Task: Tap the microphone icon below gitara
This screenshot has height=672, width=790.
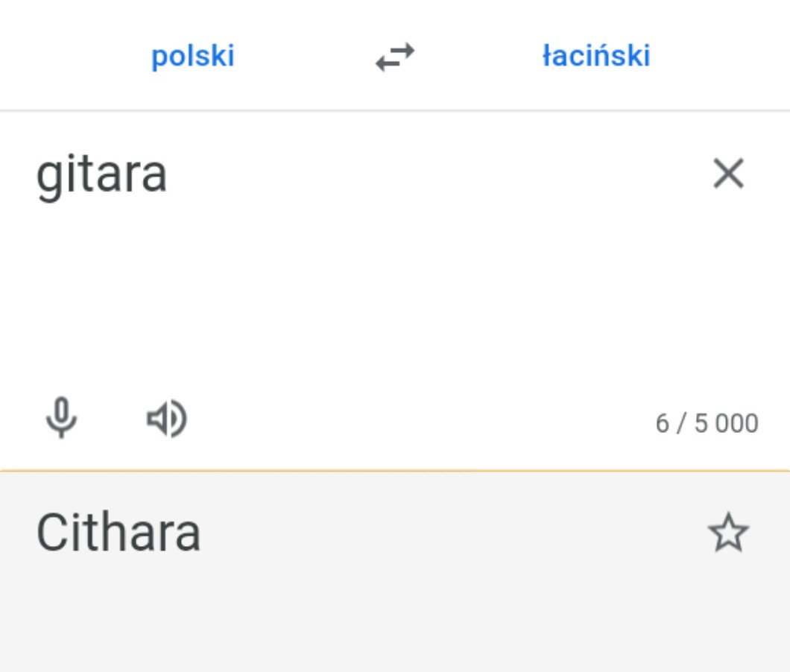Action: (x=61, y=419)
